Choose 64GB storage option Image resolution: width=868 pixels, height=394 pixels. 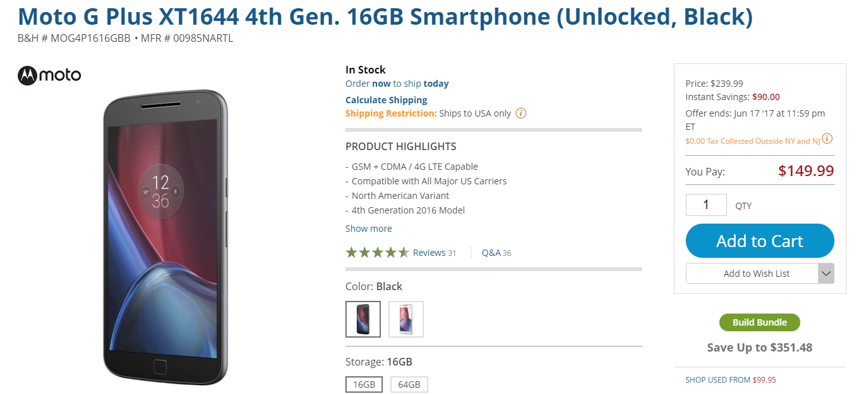(x=409, y=384)
